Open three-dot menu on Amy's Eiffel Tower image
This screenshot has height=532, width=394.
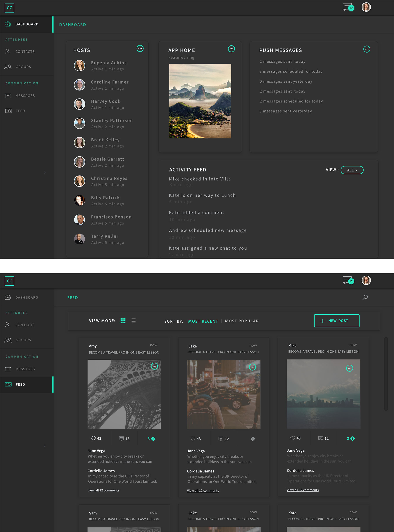154,366
